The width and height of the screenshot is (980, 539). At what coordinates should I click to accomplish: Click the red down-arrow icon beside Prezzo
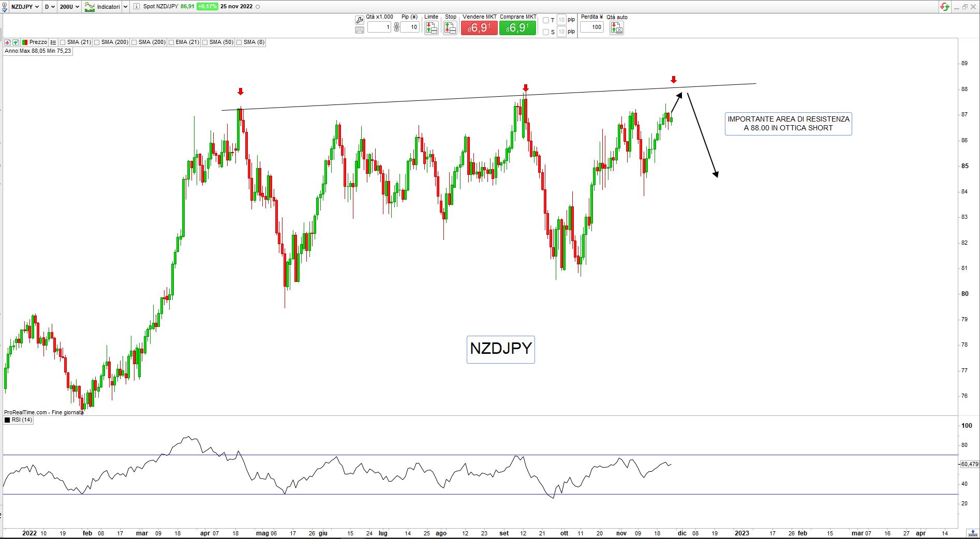[x=8, y=42]
